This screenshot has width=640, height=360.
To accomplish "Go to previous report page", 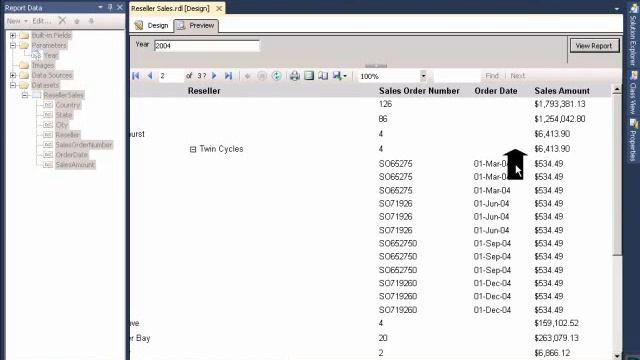I will tap(150, 76).
